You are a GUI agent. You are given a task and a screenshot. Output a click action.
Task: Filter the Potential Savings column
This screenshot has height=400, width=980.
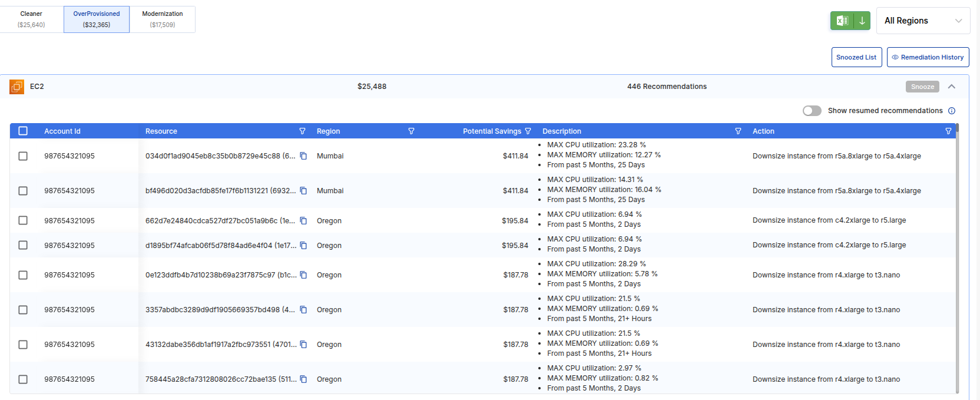528,131
